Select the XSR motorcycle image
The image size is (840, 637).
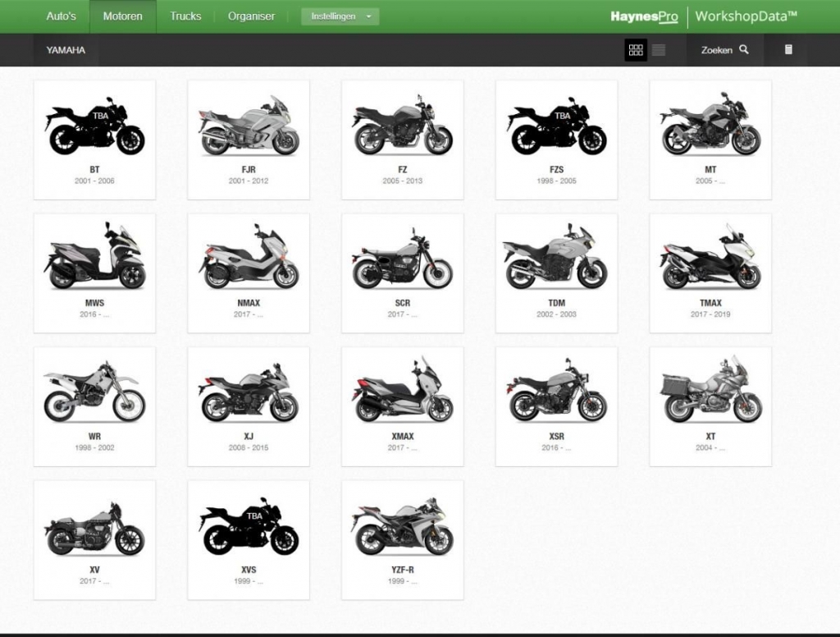(557, 391)
